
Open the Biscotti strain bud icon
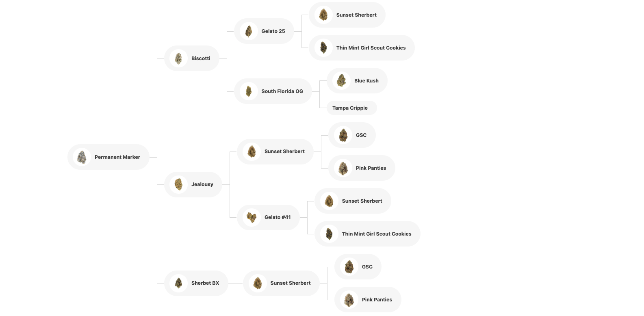tap(179, 58)
